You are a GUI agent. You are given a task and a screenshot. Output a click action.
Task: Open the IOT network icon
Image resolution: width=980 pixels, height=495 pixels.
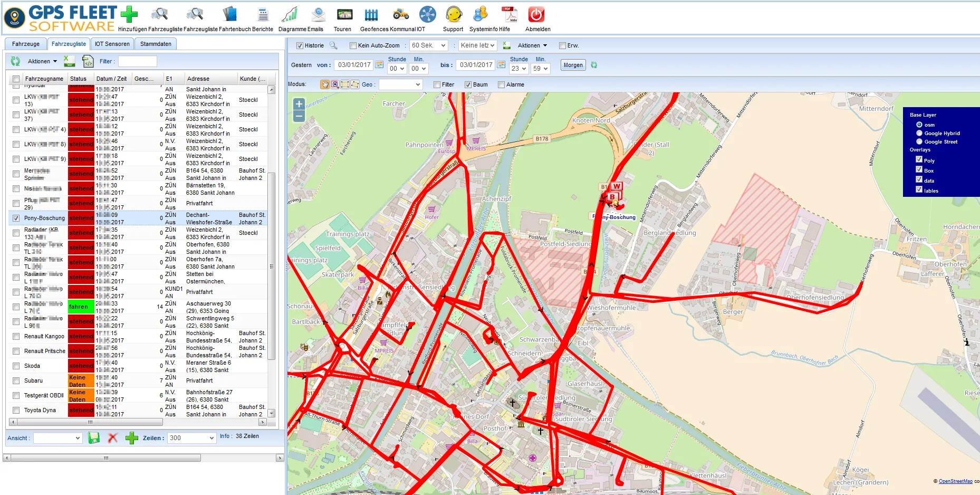tap(428, 14)
